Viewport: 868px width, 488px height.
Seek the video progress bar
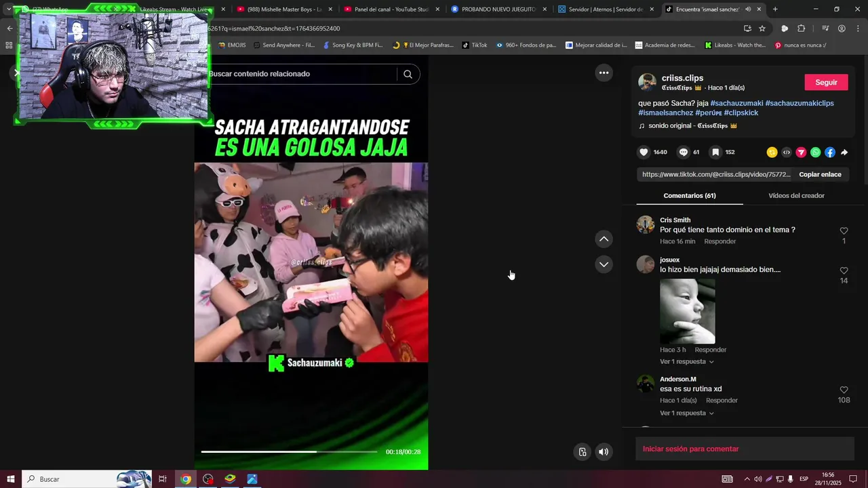[289, 451]
